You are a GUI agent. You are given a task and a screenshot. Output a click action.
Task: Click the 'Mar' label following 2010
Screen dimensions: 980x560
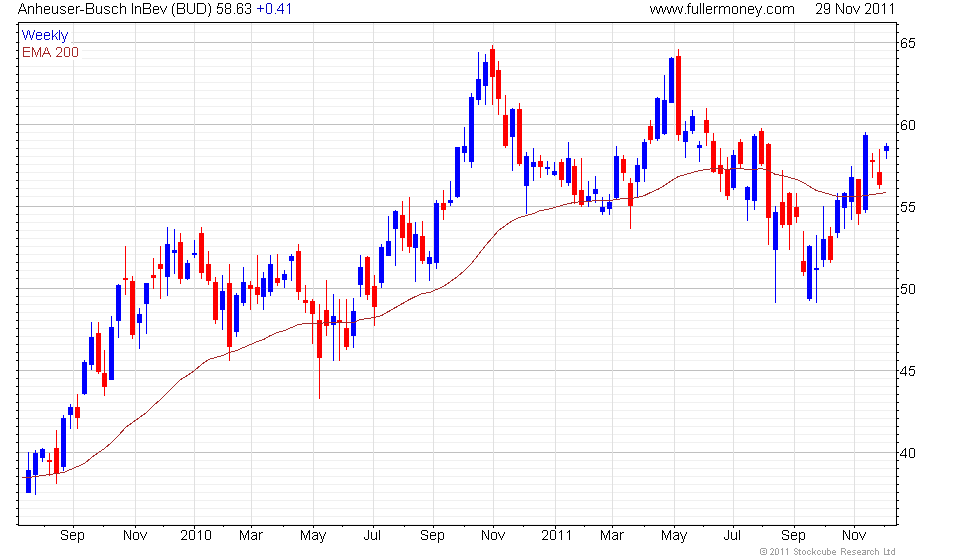(x=251, y=536)
